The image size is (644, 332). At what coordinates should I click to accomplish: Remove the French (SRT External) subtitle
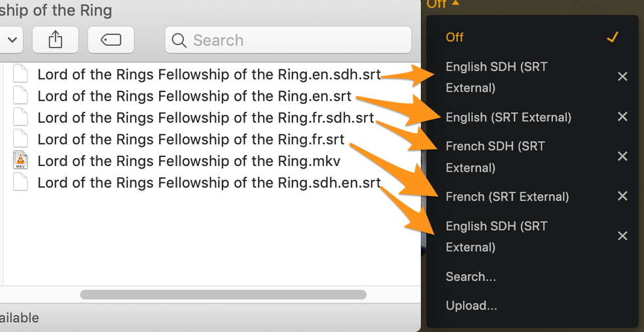pyautogui.click(x=622, y=196)
